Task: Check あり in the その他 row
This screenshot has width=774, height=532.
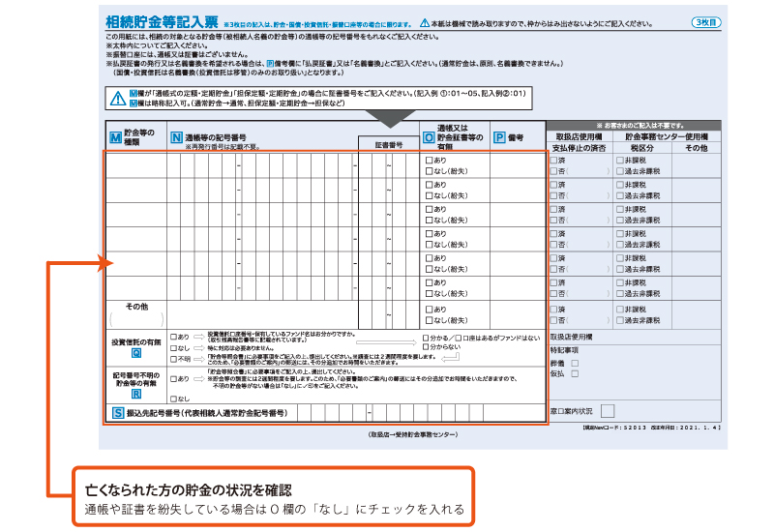Action: coord(429,310)
